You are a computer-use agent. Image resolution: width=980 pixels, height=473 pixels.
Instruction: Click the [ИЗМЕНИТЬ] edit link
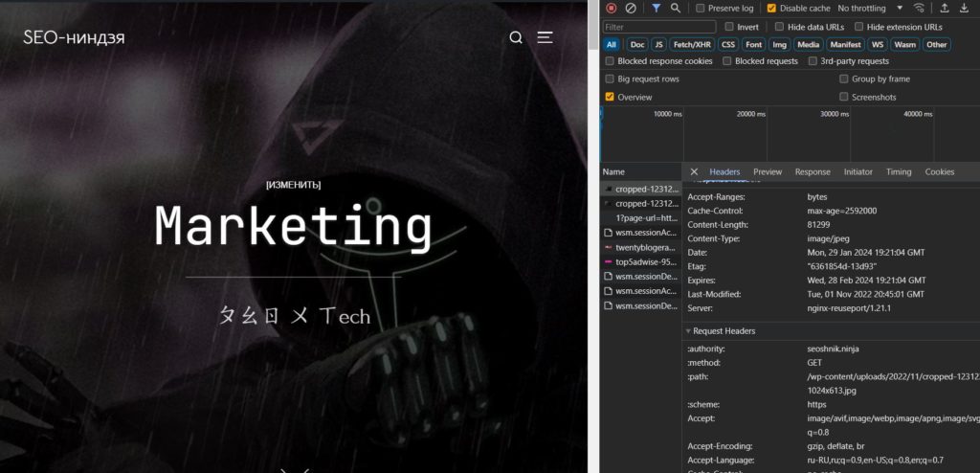[x=293, y=185]
